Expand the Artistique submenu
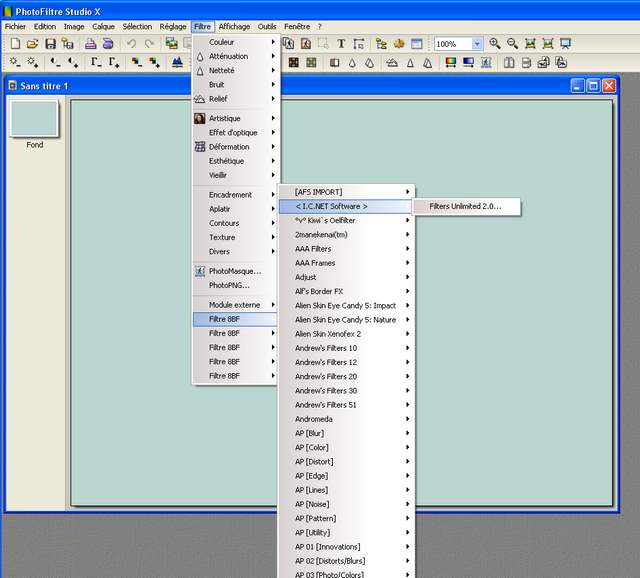Viewport: 640px width, 578px height. pyautogui.click(x=236, y=118)
